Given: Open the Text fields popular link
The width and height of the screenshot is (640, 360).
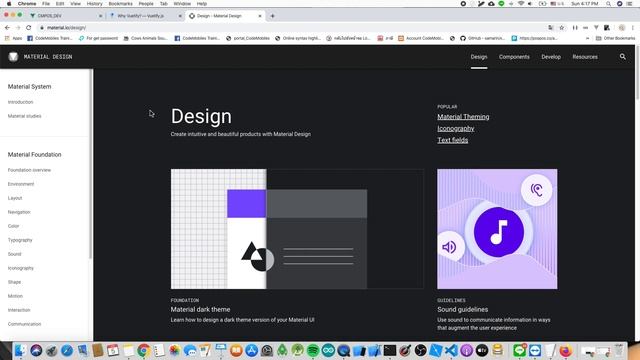Looking at the screenshot, I should 453,140.
